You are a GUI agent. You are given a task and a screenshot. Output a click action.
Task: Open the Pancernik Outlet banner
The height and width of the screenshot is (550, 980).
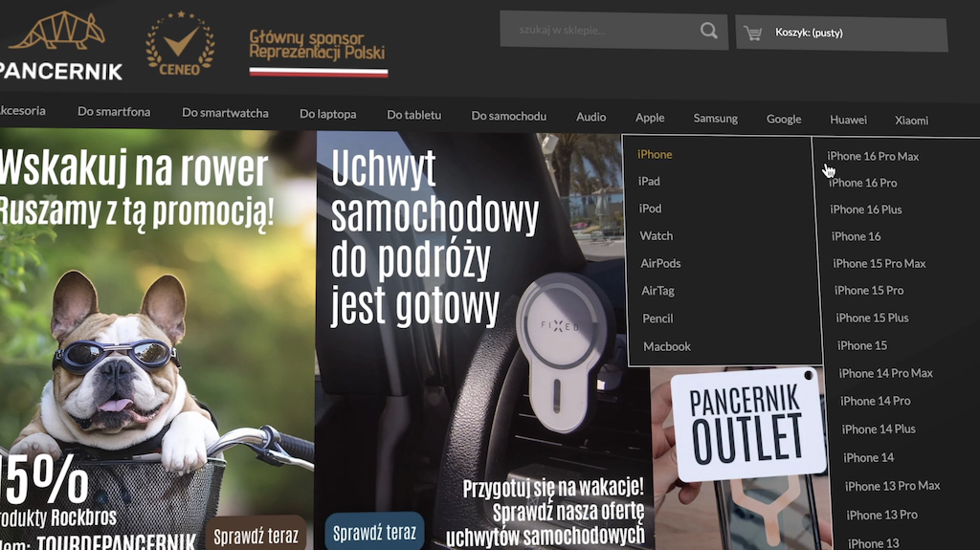point(744,458)
